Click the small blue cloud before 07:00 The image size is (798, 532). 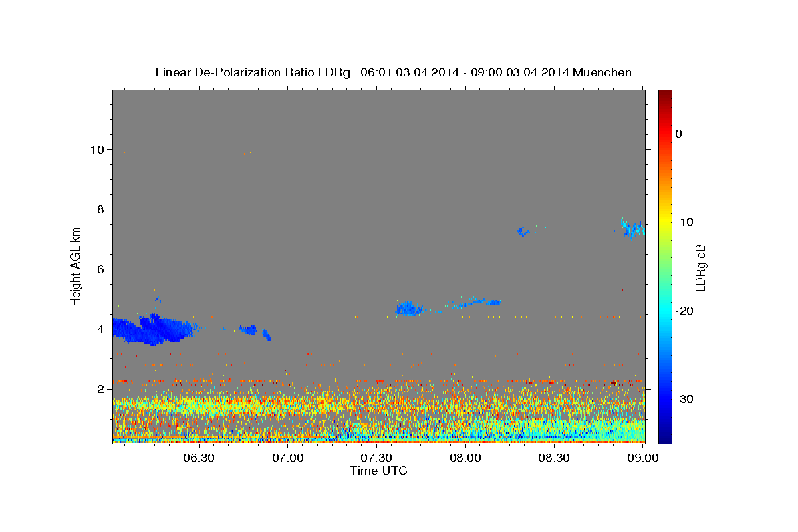tap(248, 329)
